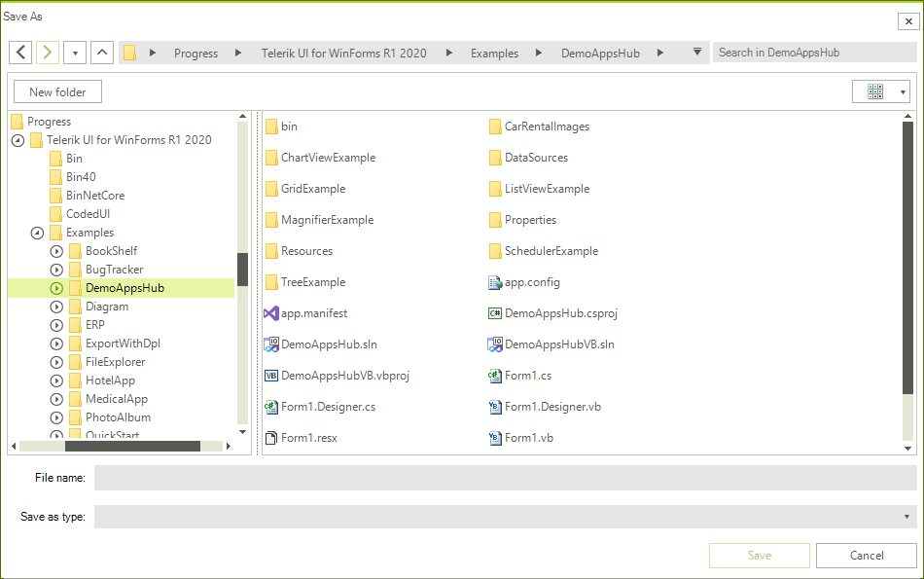Image resolution: width=924 pixels, height=579 pixels.
Task: Open the app.manifest file icon
Action: [x=270, y=312]
